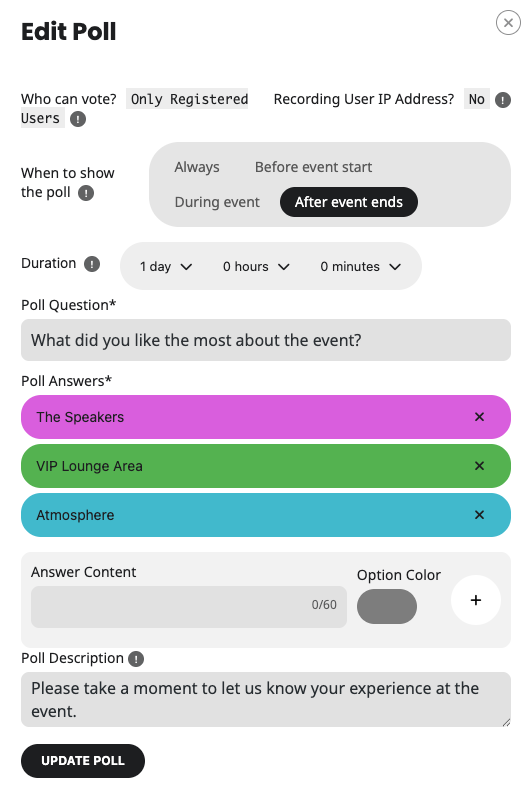Open the 1 day duration dropdown

coord(166,267)
